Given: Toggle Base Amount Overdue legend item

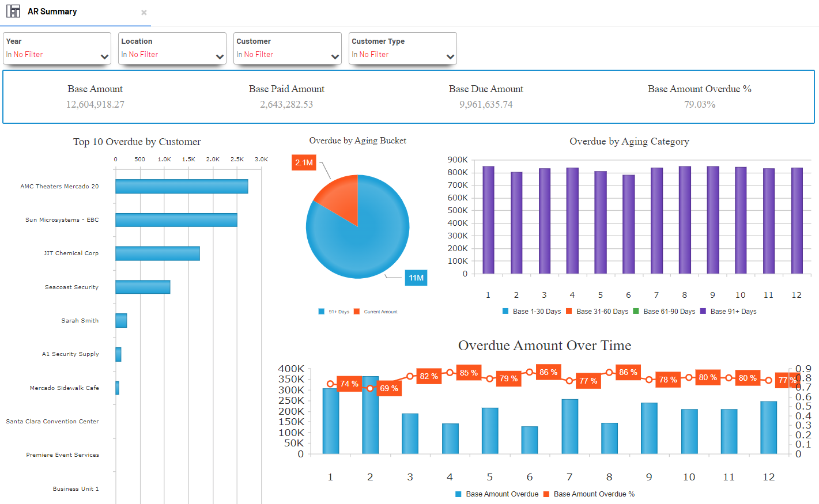Looking at the screenshot, I should (458, 494).
